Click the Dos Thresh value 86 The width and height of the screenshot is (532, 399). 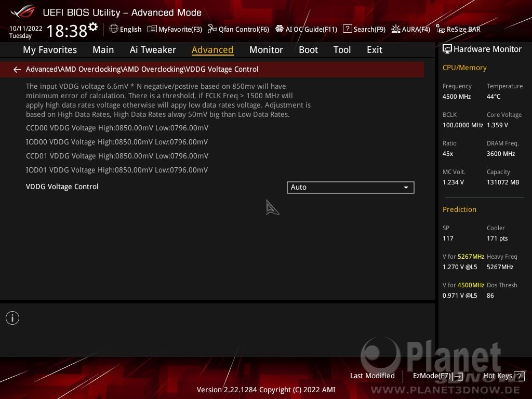coord(490,296)
